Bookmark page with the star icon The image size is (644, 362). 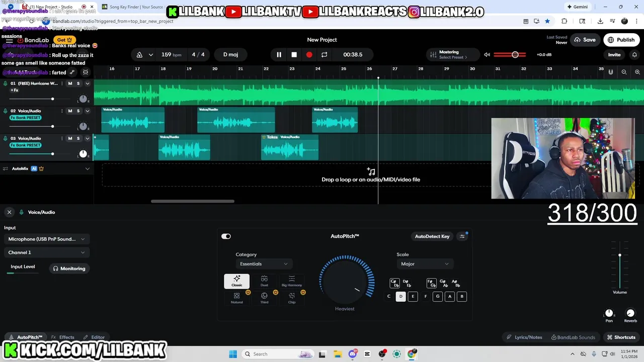point(547,21)
